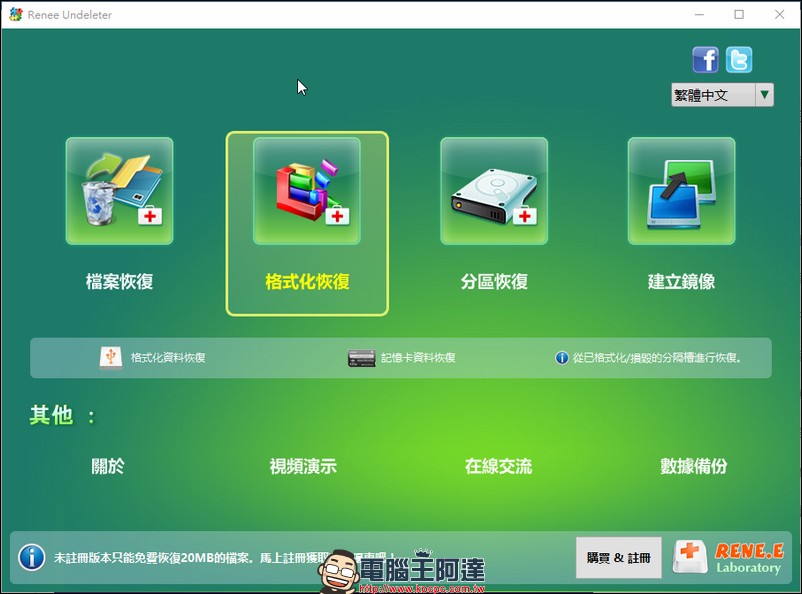Click the 從已格式化/損毀的分隔槽進行恢復 description text
Viewport: 802px width, 594px height.
tap(657, 358)
